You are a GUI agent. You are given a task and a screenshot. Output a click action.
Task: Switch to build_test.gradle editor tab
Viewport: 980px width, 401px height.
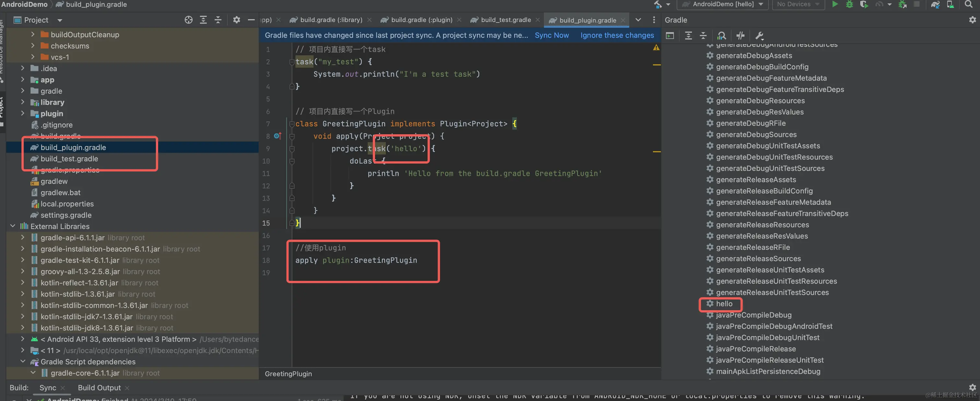(505, 20)
